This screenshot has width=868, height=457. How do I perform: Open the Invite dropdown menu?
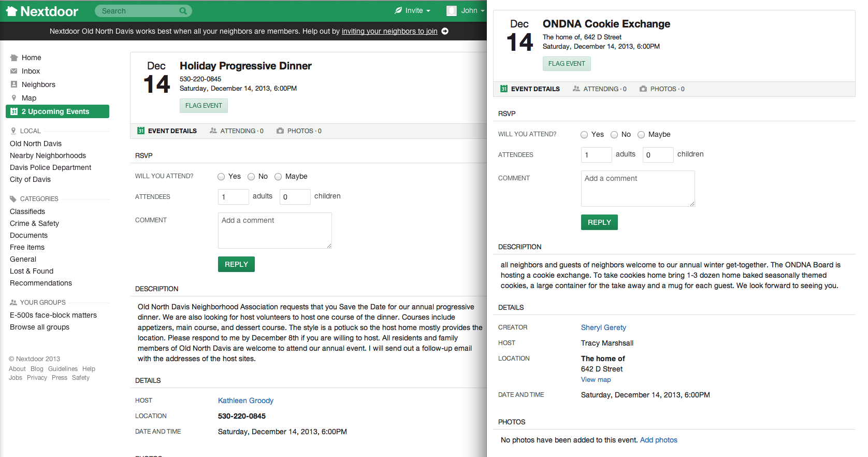413,10
